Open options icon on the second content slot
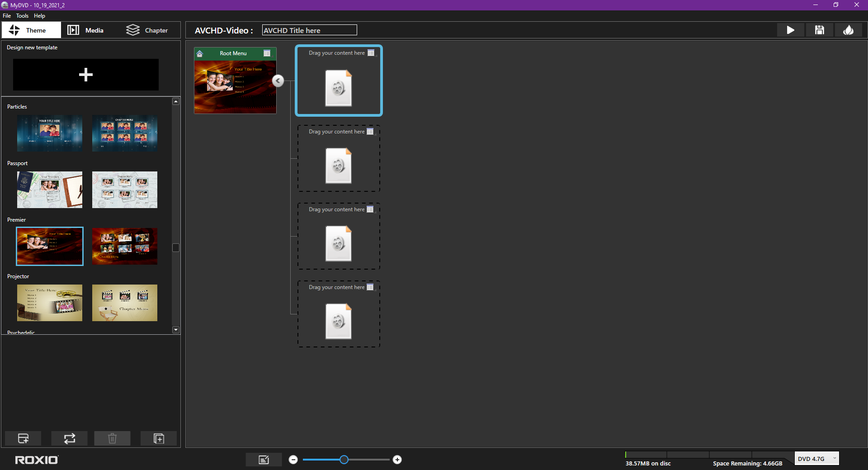Screen dimensions: 868x470 coord(370,132)
